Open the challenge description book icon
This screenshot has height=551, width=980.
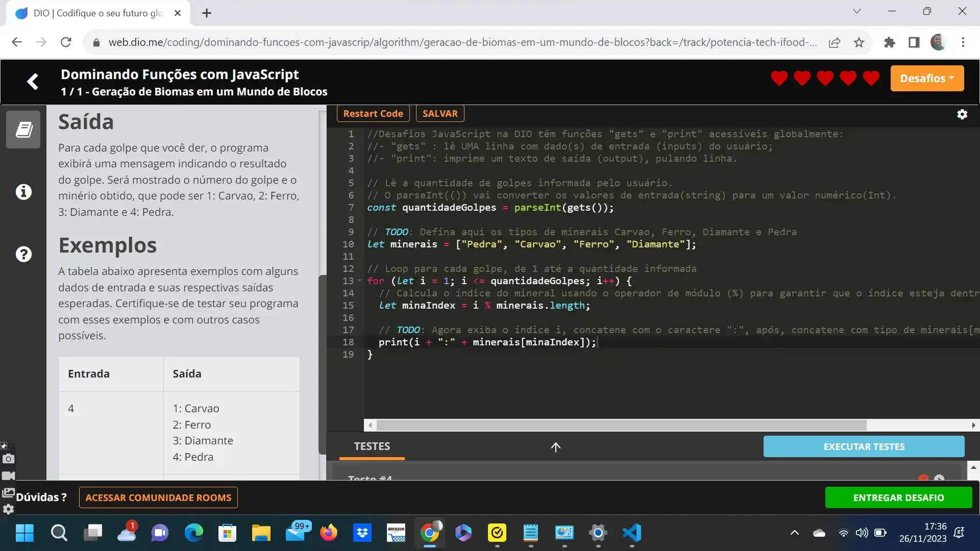point(23,130)
